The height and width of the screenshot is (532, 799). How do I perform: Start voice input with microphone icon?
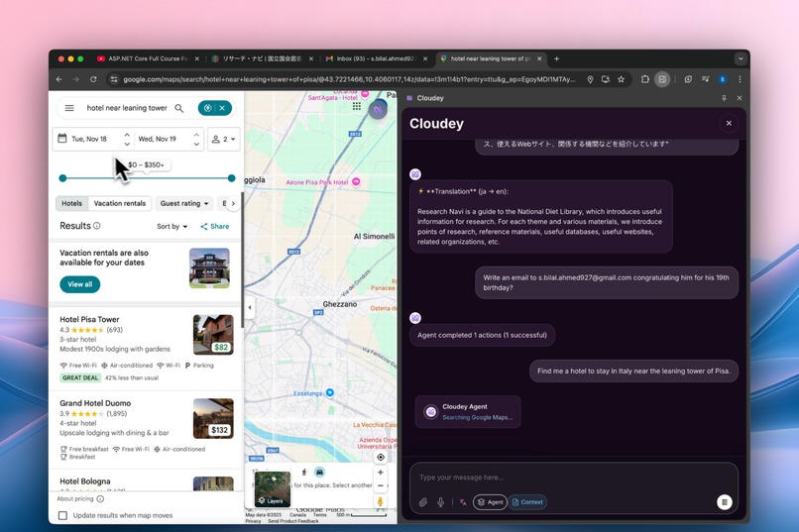coord(441,502)
